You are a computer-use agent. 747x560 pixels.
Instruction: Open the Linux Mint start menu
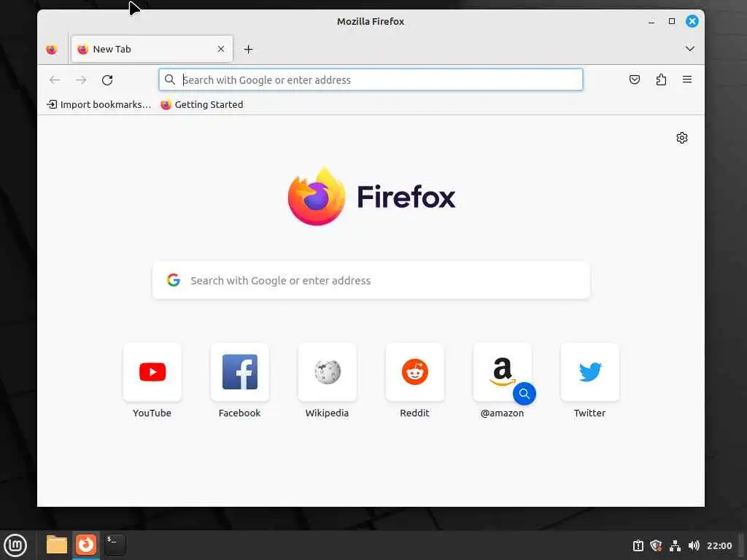15,545
